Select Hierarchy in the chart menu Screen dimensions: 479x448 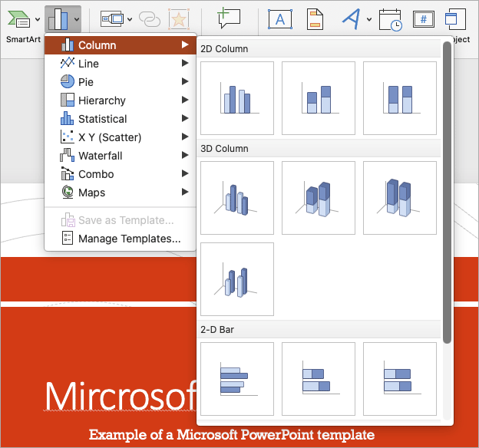click(121, 100)
